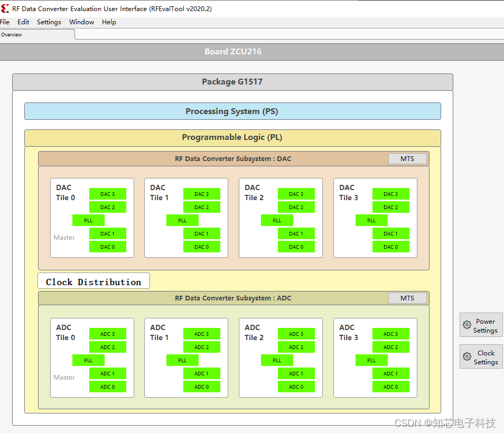The width and height of the screenshot is (504, 433).
Task: Open the Settings menu
Action: 49,22
